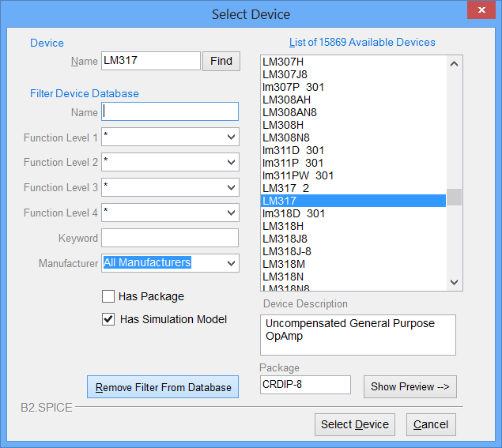Cancel the device selection dialog
The height and width of the screenshot is (448, 502).
tap(431, 424)
